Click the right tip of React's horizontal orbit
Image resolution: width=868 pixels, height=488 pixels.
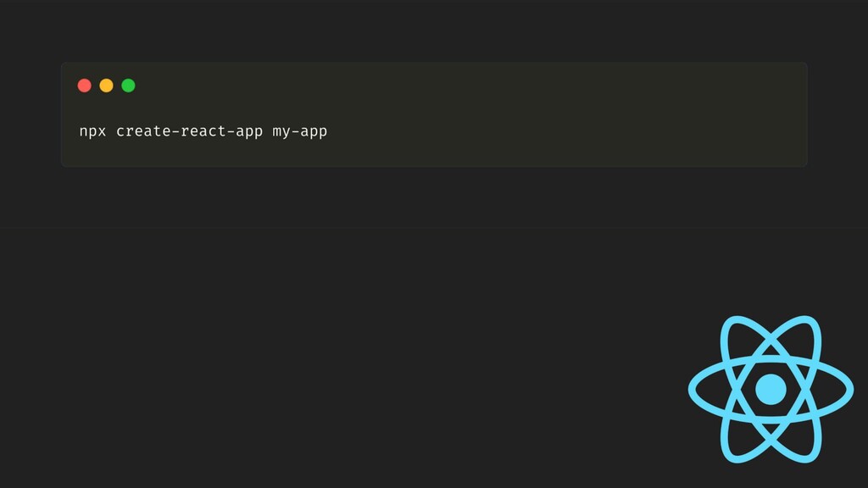tap(849, 390)
